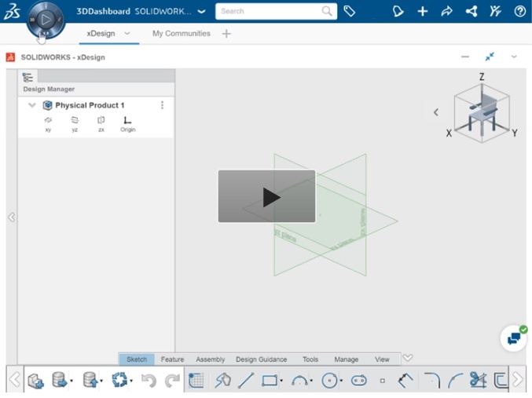
Task: Select the Feature tab
Action: pyautogui.click(x=172, y=359)
